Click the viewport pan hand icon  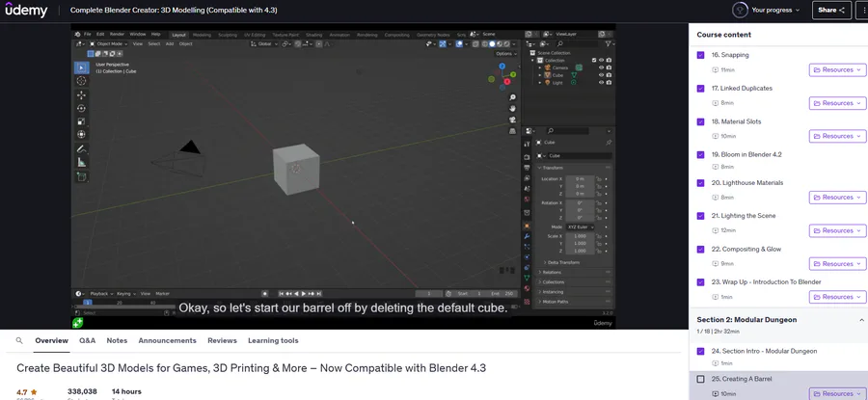coord(513,109)
